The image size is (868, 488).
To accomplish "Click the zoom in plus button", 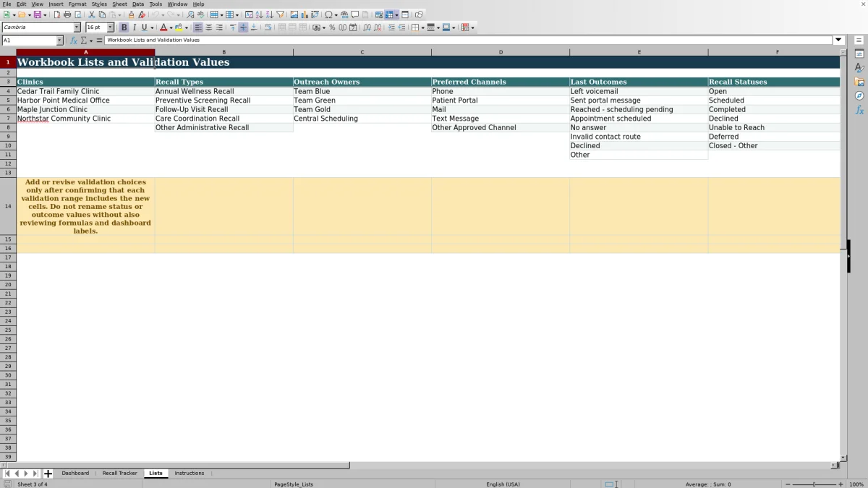I will [x=841, y=484].
